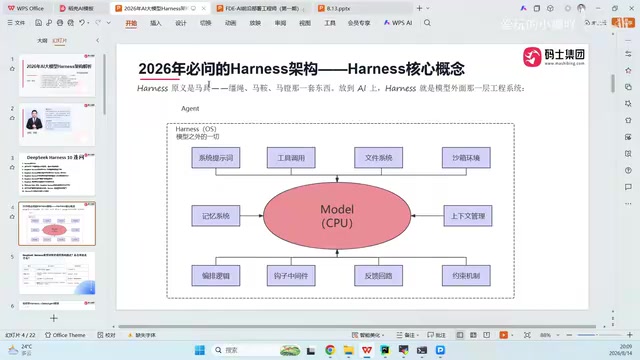Open the 文件 file menu

coord(16,23)
